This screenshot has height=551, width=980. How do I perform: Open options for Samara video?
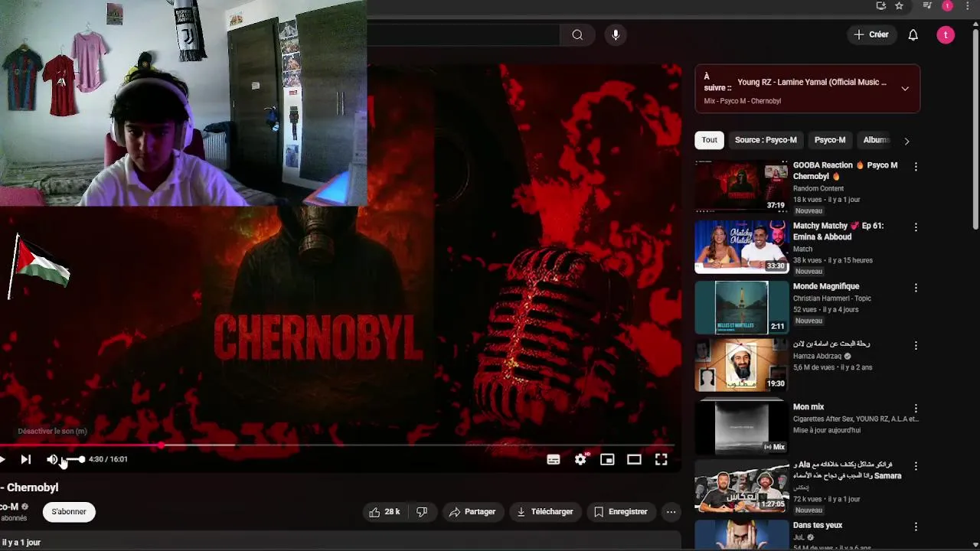[x=916, y=466]
